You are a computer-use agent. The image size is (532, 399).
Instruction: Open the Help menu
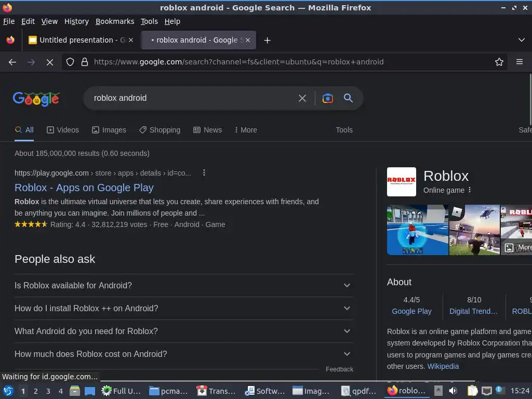[172, 21]
